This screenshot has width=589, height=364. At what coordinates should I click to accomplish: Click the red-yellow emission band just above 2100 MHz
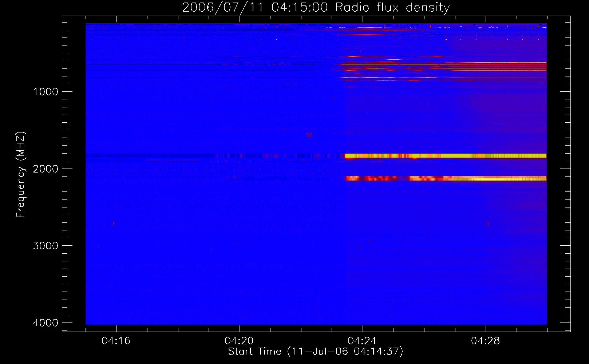446,178
